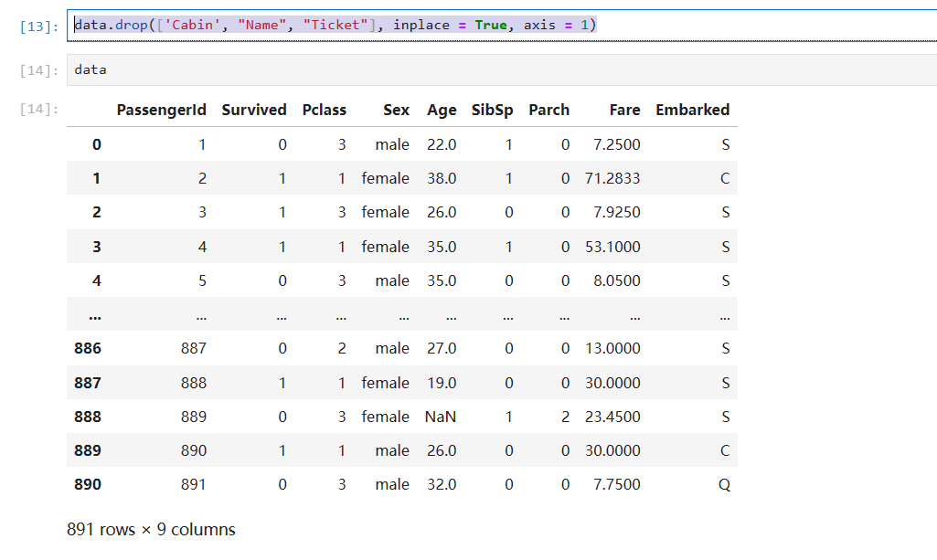The width and height of the screenshot is (937, 560).
Task: Click the Sex column header
Action: point(396,110)
